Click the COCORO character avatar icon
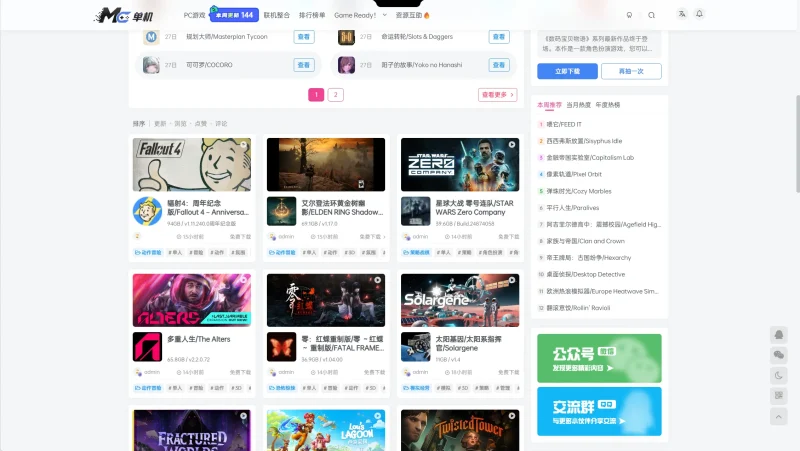 click(151, 65)
